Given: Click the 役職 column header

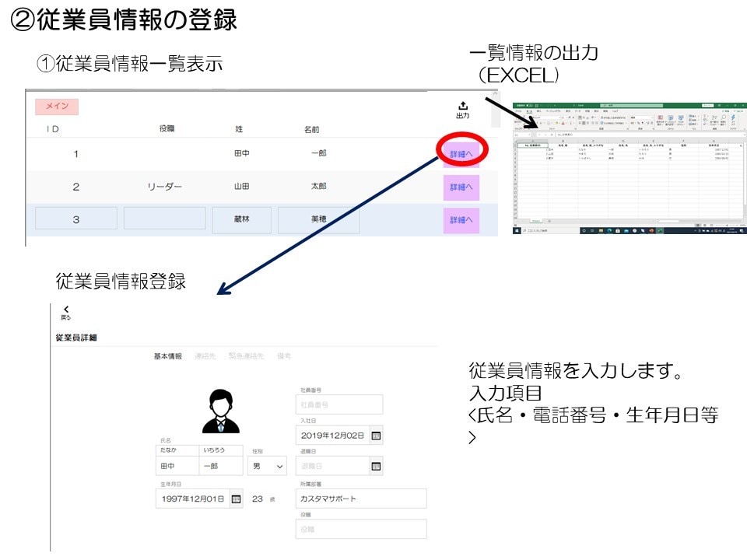Looking at the screenshot, I should coord(167,128).
